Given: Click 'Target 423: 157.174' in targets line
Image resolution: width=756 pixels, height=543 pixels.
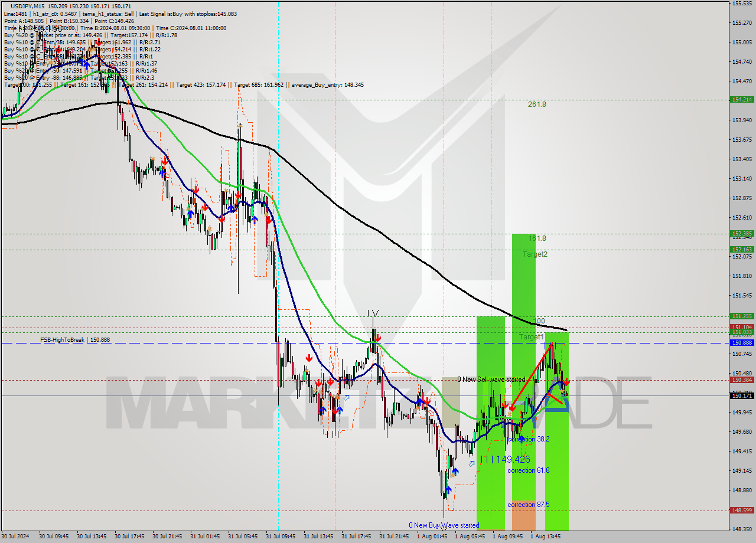Looking at the screenshot, I should (x=200, y=85).
